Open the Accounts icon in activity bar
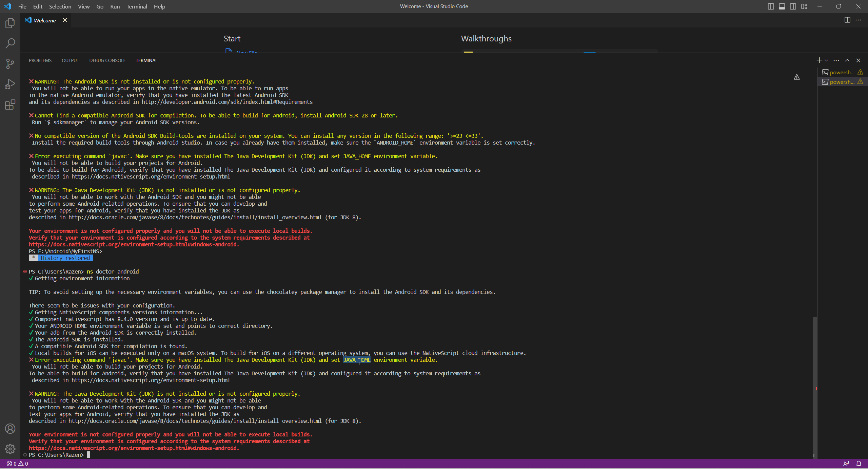This screenshot has height=469, width=868. [x=10, y=429]
